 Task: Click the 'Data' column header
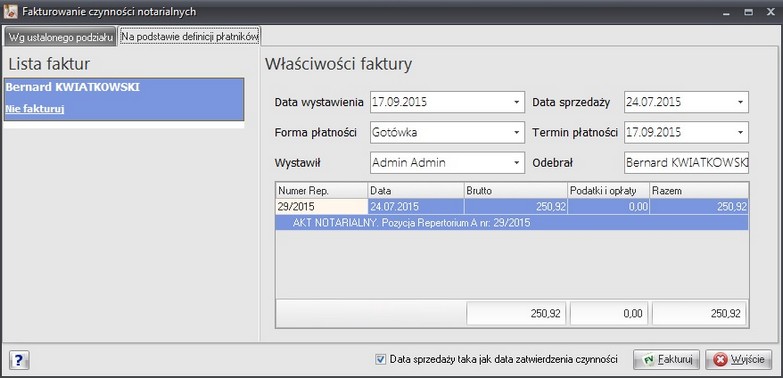click(416, 191)
